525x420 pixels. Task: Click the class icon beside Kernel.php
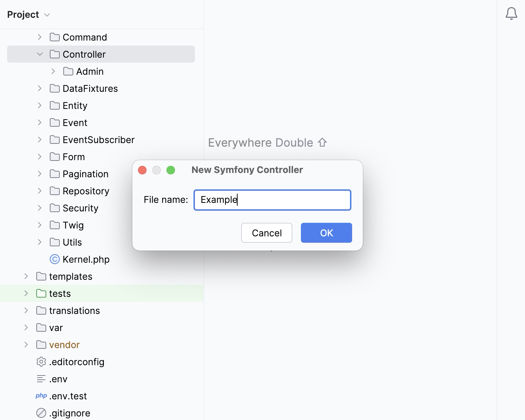(x=54, y=259)
